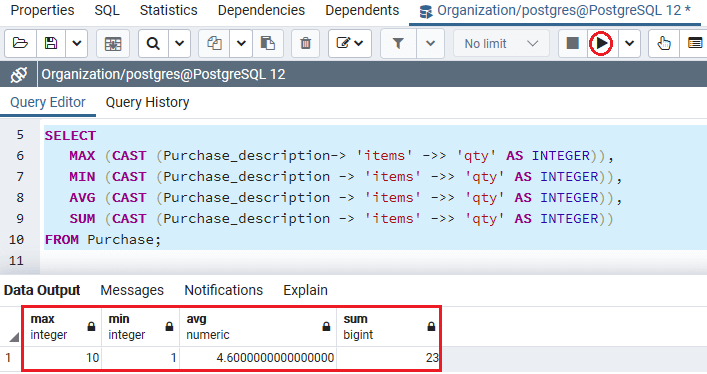Click the empty editor line 11
Viewport: 707px width, 374px height.
373,261
